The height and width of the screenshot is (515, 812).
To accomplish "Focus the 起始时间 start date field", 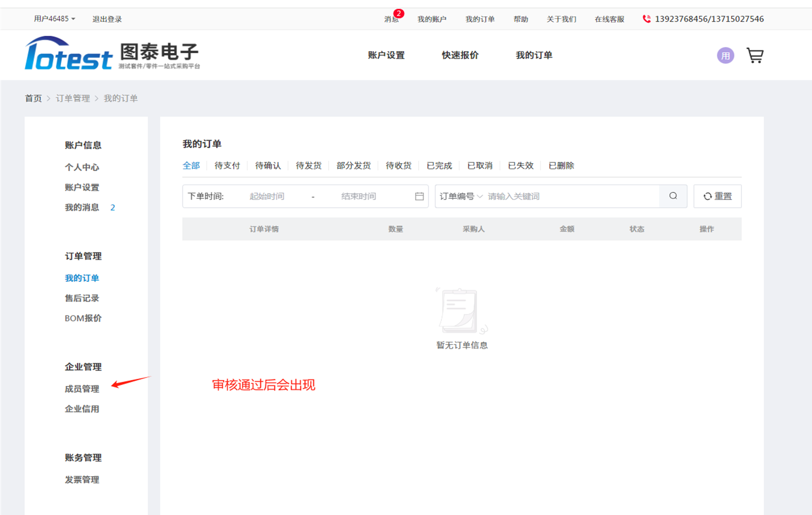I will pyautogui.click(x=267, y=196).
